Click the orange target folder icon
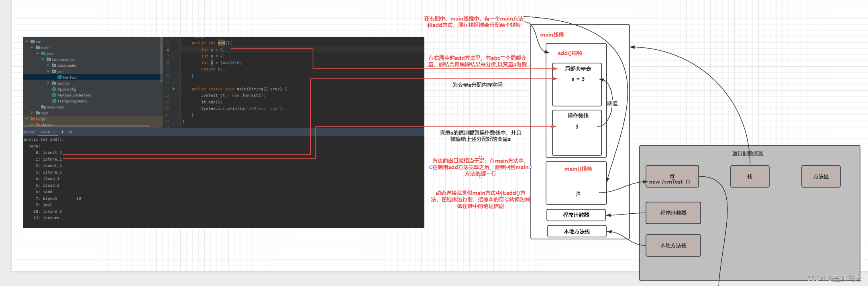This screenshot has width=868, height=286. pos(33,119)
